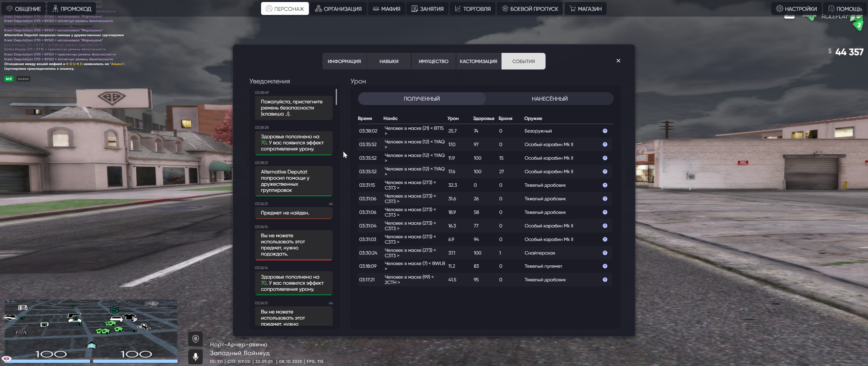The width and height of the screenshot is (868, 366).
Task: Click the info icon on the Тяжелый пулемет row
Action: tap(605, 266)
